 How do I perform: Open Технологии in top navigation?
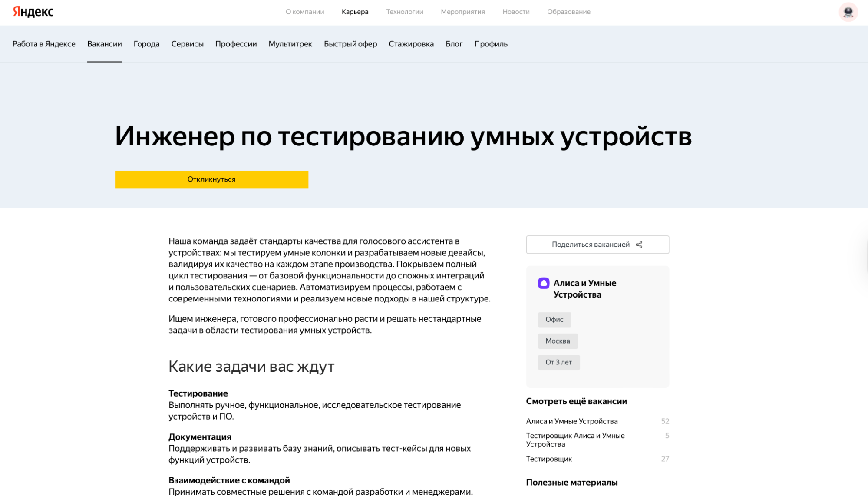405,12
